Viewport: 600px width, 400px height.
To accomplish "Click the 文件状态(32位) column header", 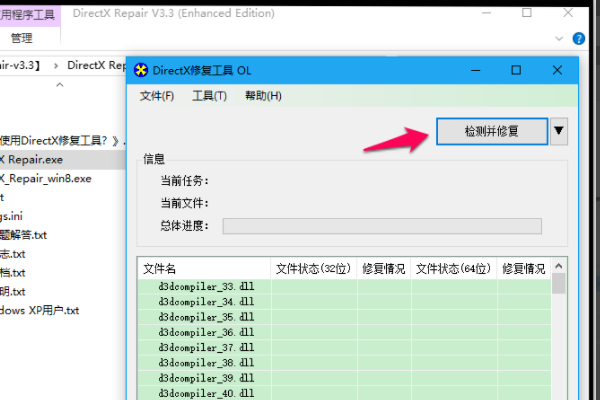I will click(x=314, y=269).
